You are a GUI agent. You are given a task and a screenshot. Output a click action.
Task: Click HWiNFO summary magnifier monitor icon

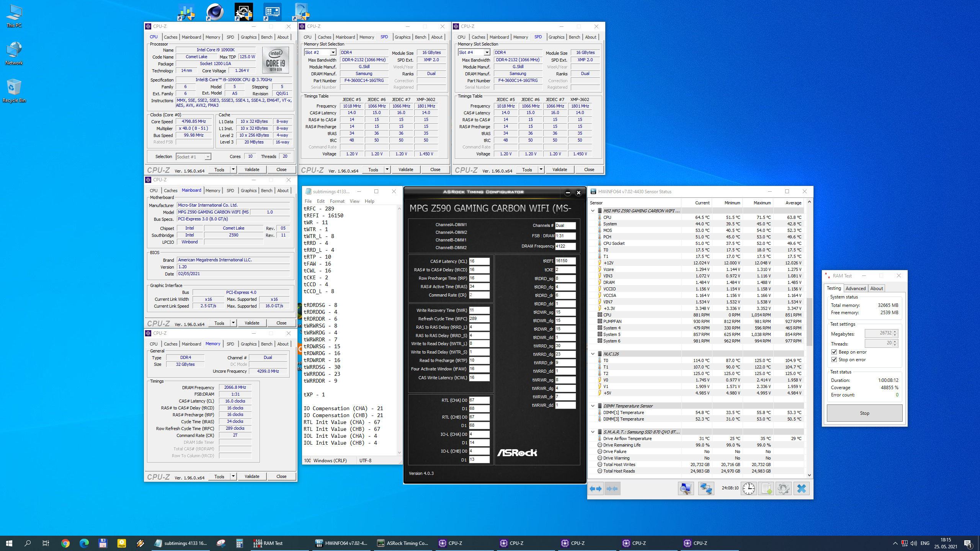pyautogui.click(x=685, y=489)
